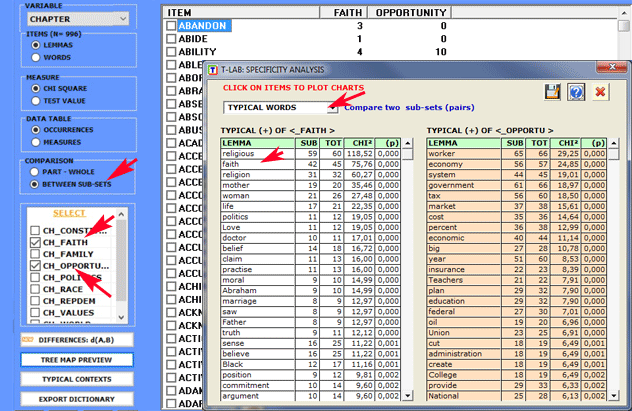Click OPPORTU table scrollbar up arrow
The height and width of the screenshot is (411, 632).
click(x=614, y=143)
